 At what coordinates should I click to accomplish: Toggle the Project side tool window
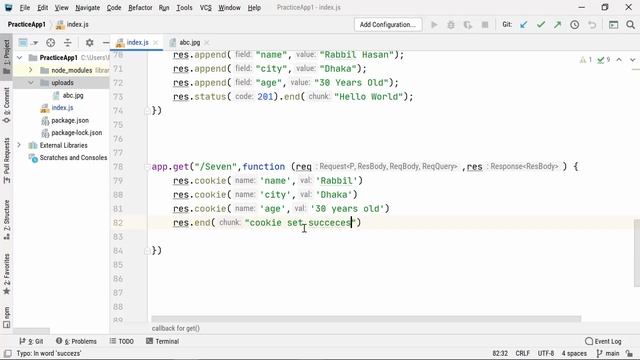[7, 56]
